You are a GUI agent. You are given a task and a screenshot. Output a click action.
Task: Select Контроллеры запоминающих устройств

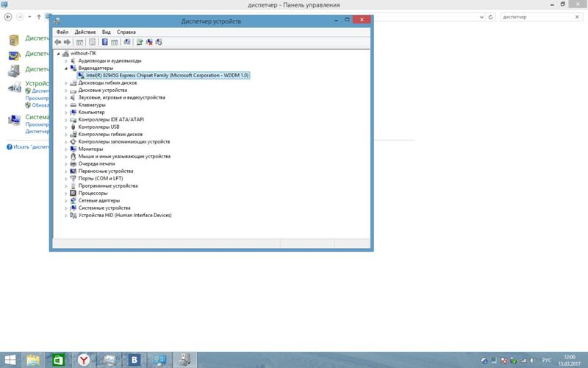click(123, 142)
